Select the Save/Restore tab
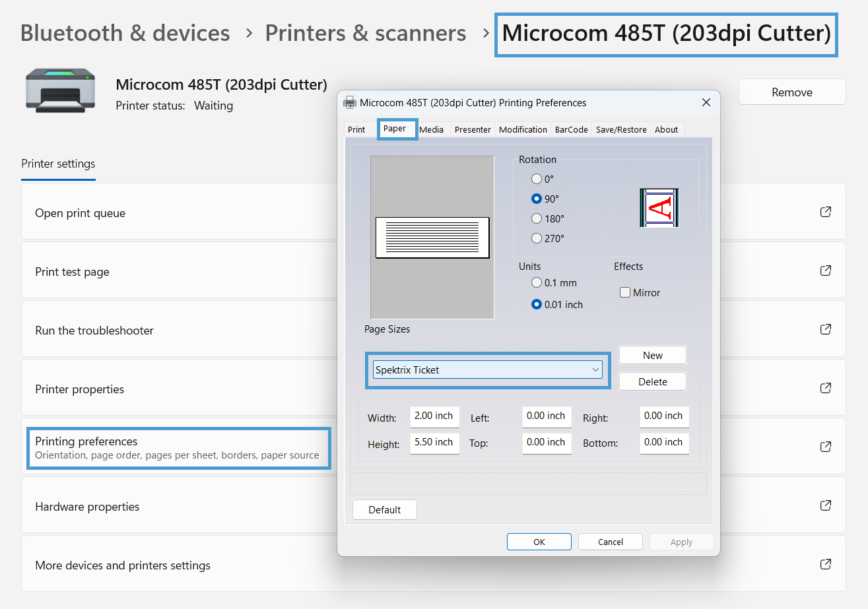The image size is (868, 609). pos(620,129)
